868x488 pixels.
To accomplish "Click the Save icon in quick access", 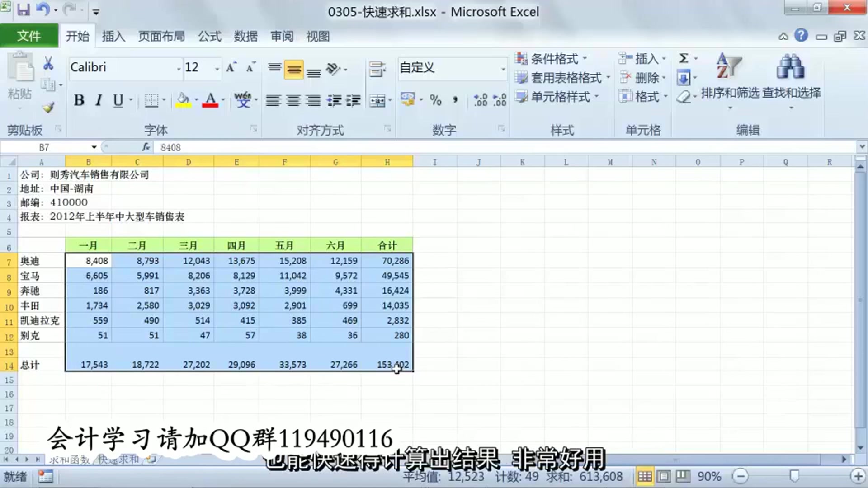I will coord(24,9).
